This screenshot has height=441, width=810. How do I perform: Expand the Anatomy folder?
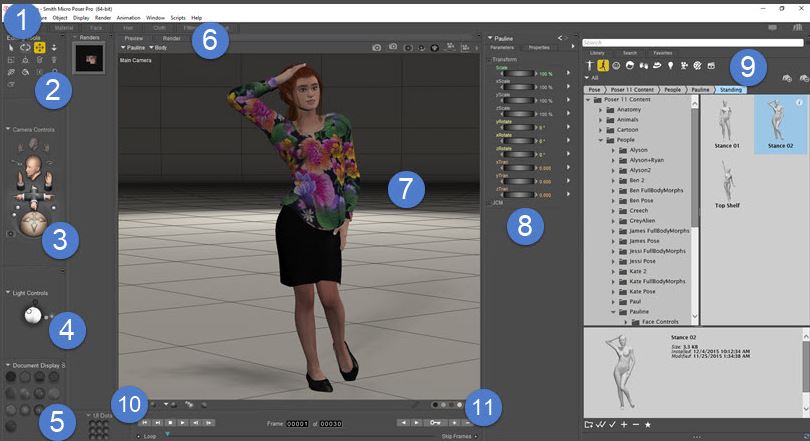click(600, 110)
